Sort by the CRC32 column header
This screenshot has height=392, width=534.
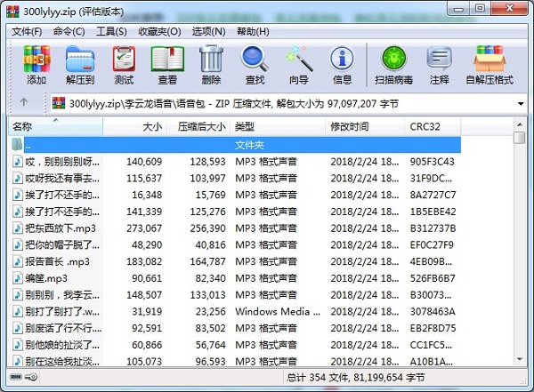tap(433, 126)
